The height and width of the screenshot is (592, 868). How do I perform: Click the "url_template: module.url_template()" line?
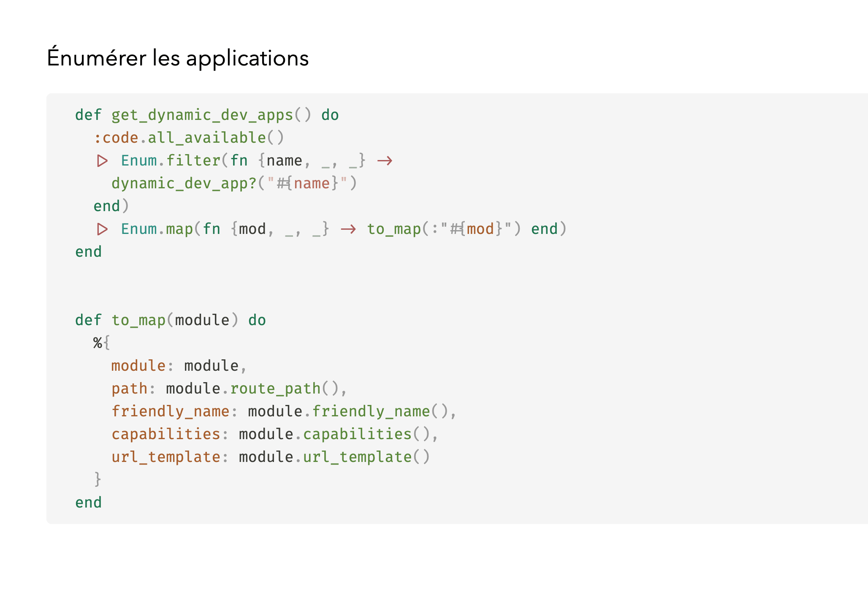point(271,457)
